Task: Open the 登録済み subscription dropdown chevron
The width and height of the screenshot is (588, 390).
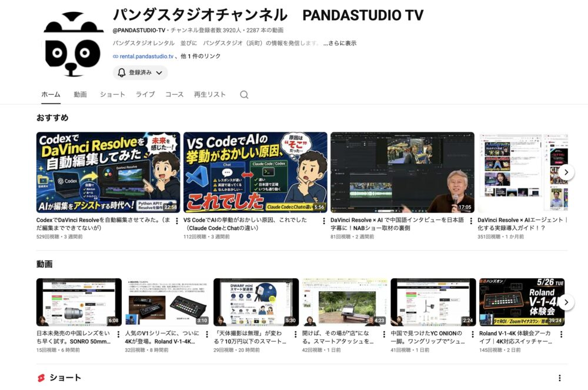Action: click(x=159, y=73)
